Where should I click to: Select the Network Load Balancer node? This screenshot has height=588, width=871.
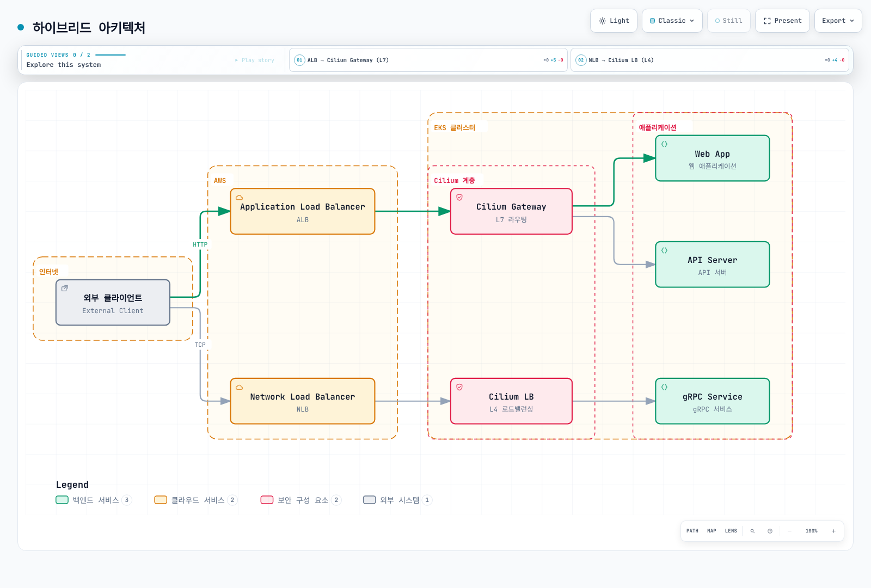pos(303,401)
